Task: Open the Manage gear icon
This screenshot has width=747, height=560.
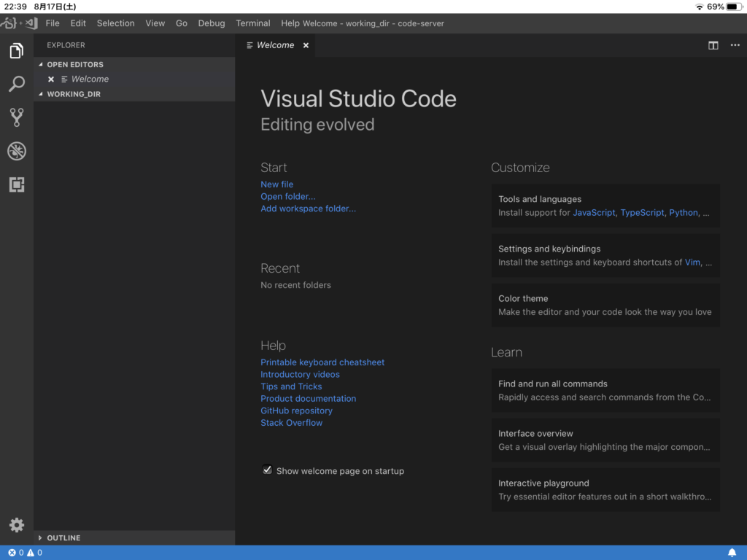Action: (x=17, y=525)
